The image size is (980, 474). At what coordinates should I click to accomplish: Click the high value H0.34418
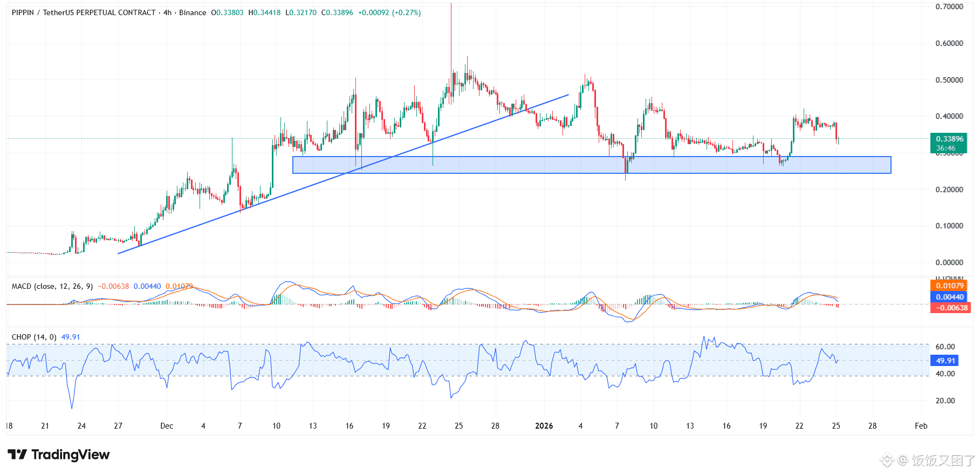tap(264, 12)
